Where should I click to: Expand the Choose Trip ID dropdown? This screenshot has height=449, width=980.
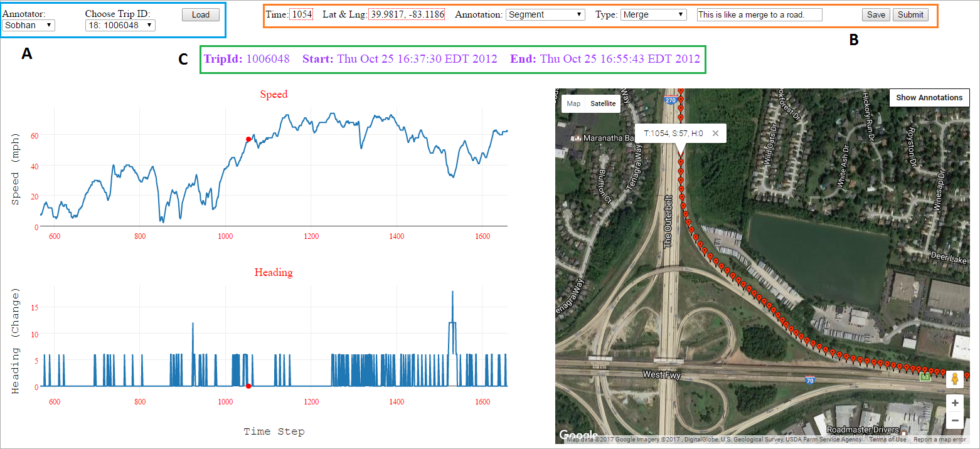click(120, 26)
